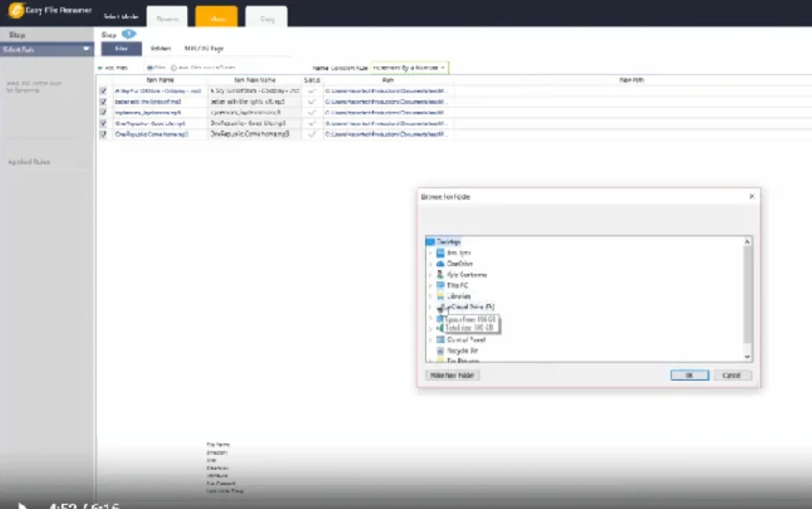
Task: Click the blue Step number badge
Action: tap(129, 35)
